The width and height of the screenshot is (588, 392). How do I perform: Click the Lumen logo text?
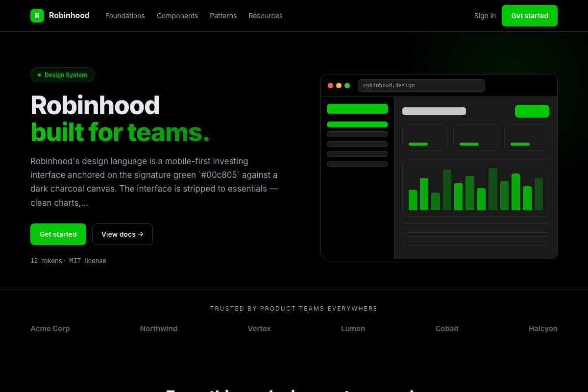(x=353, y=329)
